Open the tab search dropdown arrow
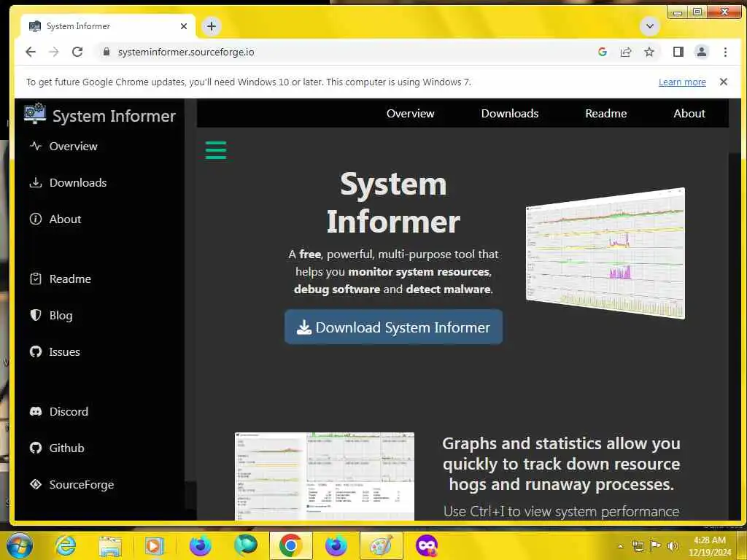Image resolution: width=747 pixels, height=560 pixels. [x=649, y=26]
